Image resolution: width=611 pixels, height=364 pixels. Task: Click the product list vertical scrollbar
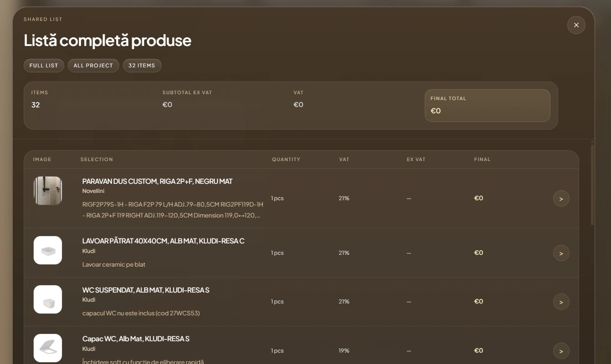coord(592,184)
